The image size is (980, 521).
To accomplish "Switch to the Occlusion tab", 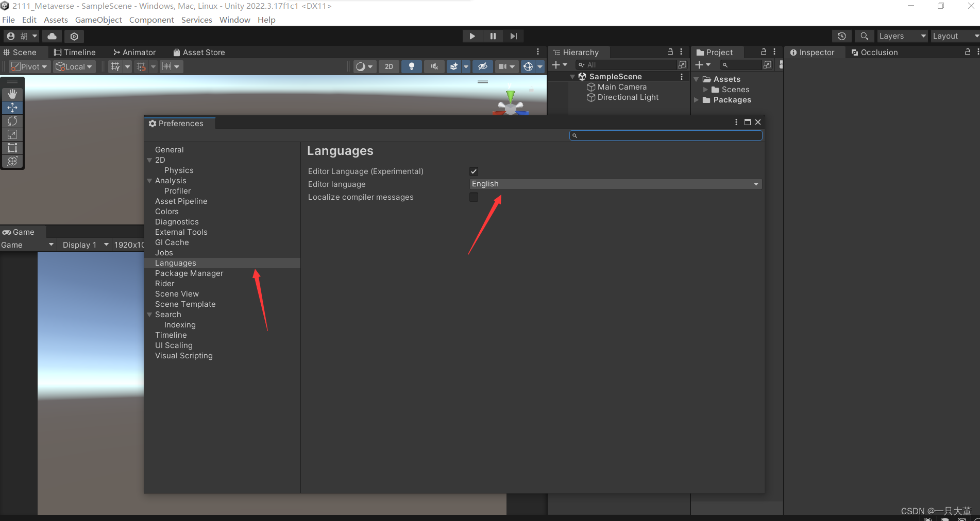I will click(874, 52).
